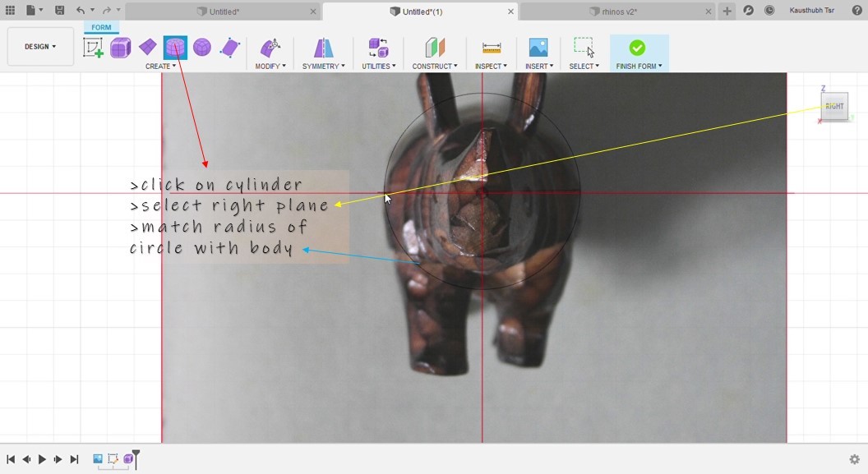Open the Help question mark icon
The height and width of the screenshot is (474, 868).
point(856,11)
